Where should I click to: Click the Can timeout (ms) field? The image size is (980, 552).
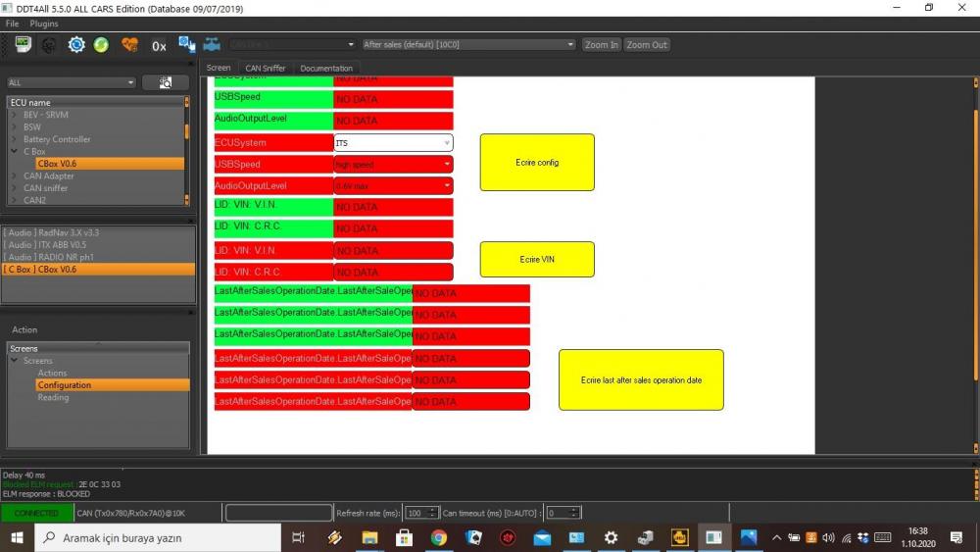pyautogui.click(x=563, y=513)
